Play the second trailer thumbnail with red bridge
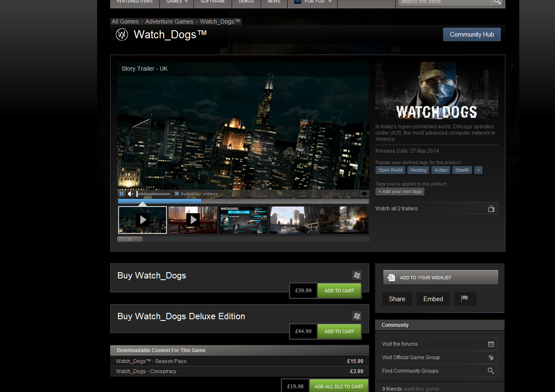The height and width of the screenshot is (392, 555). coord(193,220)
